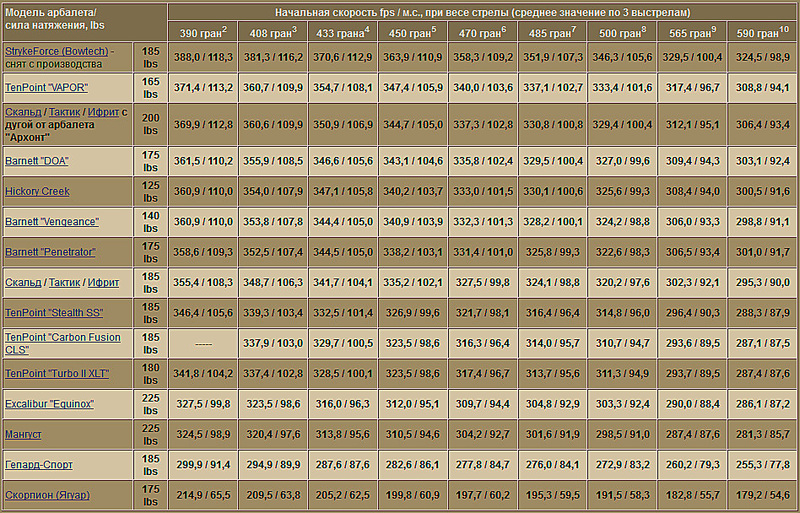The image size is (800, 513).
Task: Click Ифрит link in the Архонт row
Action: click(103, 112)
